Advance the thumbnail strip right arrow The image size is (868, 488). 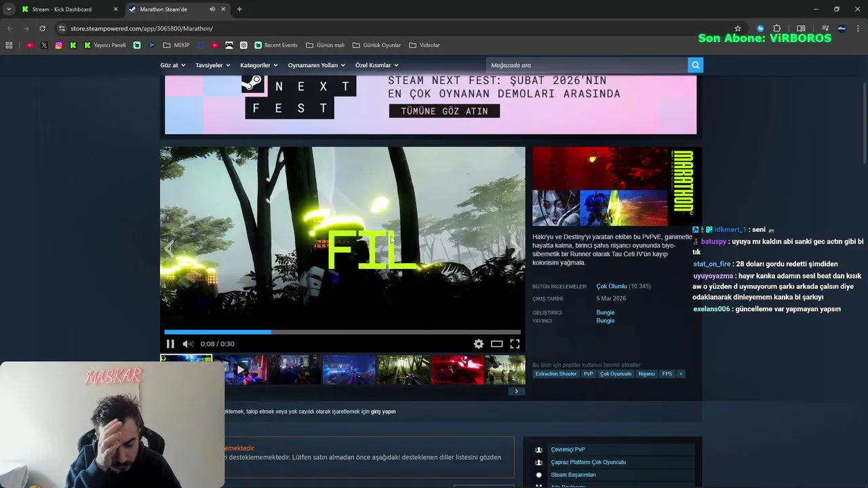click(516, 391)
